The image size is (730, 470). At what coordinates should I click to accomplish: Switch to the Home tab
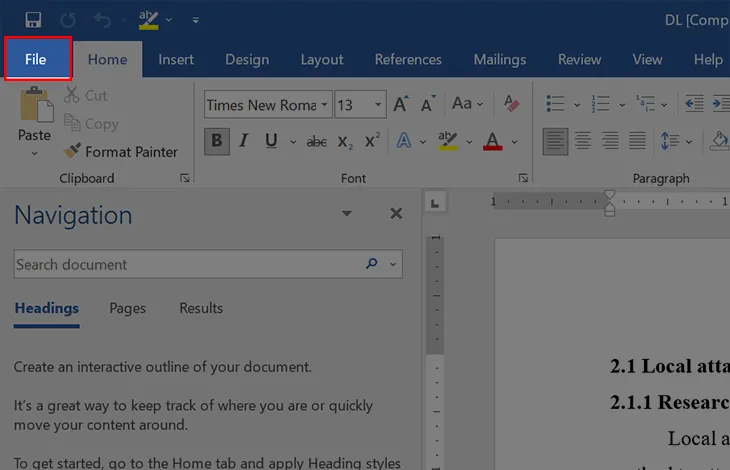(x=108, y=60)
